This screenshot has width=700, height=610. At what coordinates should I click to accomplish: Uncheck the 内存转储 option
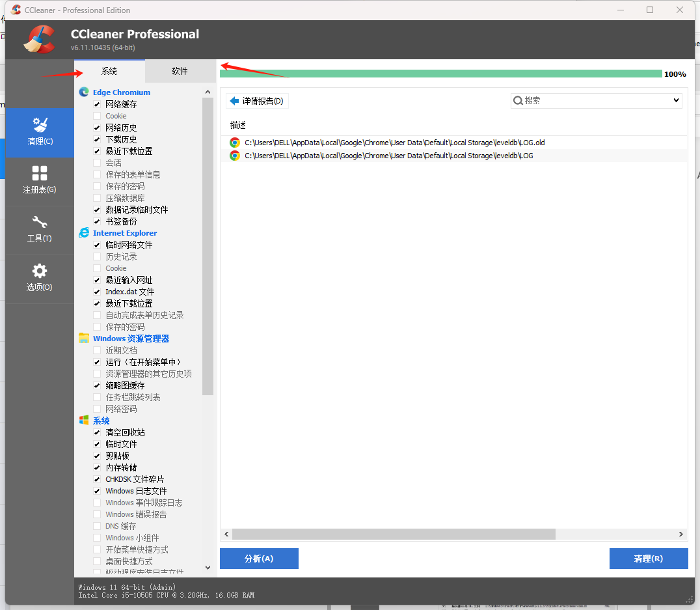click(97, 467)
